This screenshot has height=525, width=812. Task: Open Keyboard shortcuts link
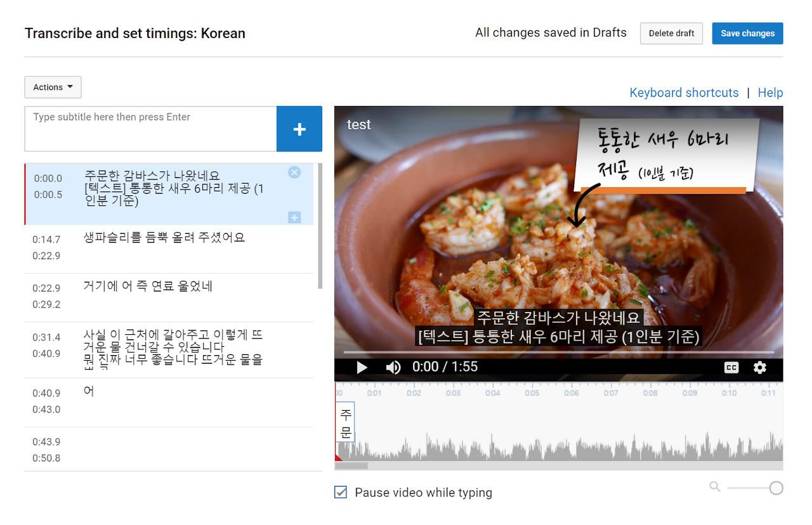(x=684, y=93)
